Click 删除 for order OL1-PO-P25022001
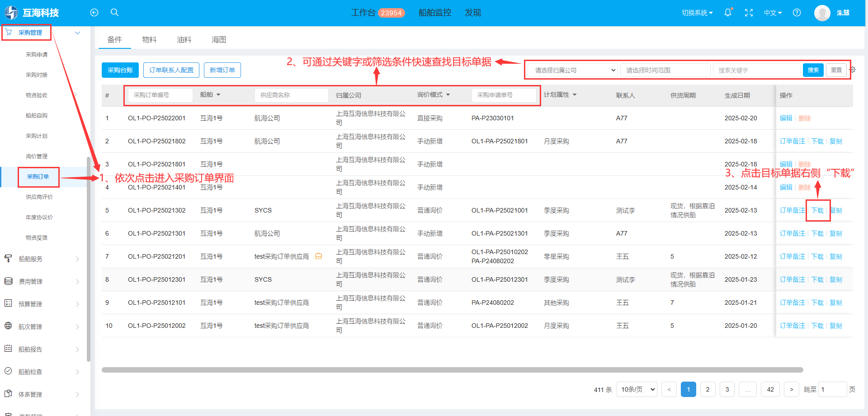This screenshot has height=416, width=868. pos(805,118)
